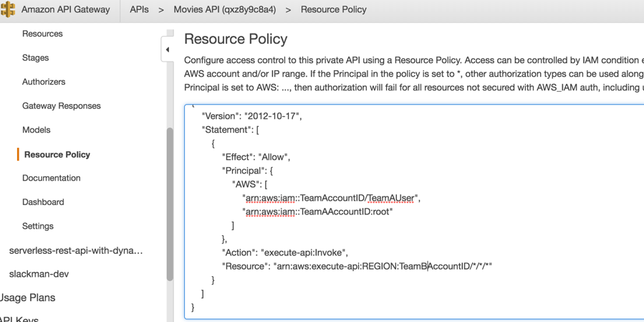Select Resource Policy sidebar item

pyautogui.click(x=57, y=155)
